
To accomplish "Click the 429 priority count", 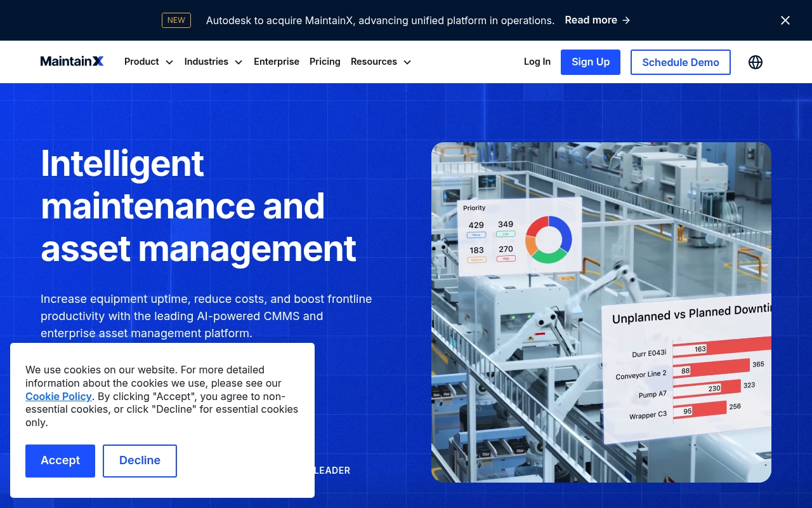I will click(x=476, y=225).
